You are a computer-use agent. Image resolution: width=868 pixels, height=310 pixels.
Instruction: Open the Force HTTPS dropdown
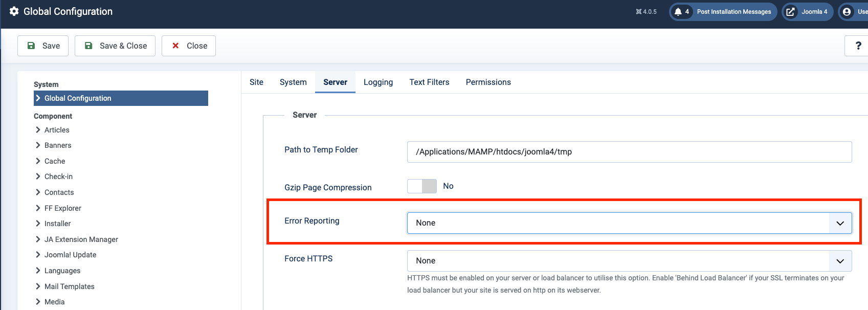coord(629,261)
